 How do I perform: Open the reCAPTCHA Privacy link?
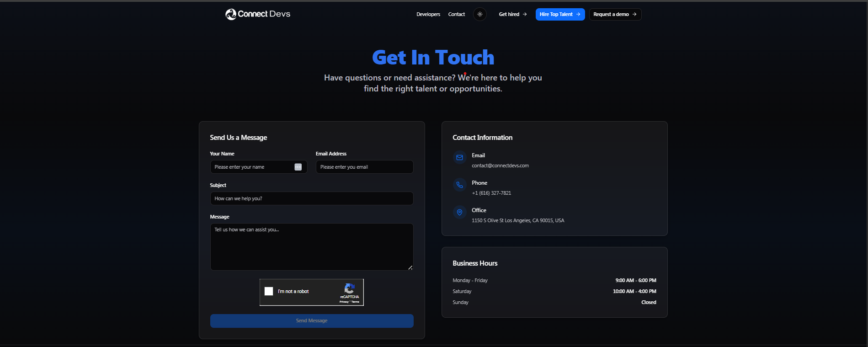click(x=344, y=302)
